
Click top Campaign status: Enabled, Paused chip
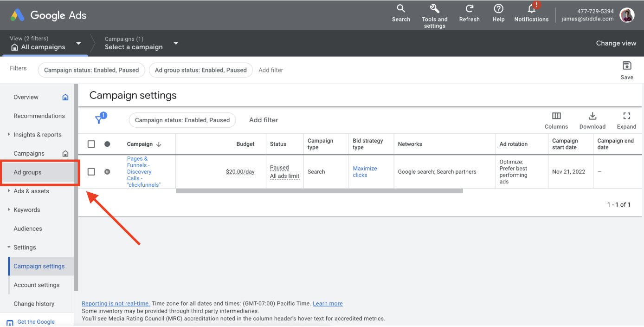pyautogui.click(x=91, y=70)
